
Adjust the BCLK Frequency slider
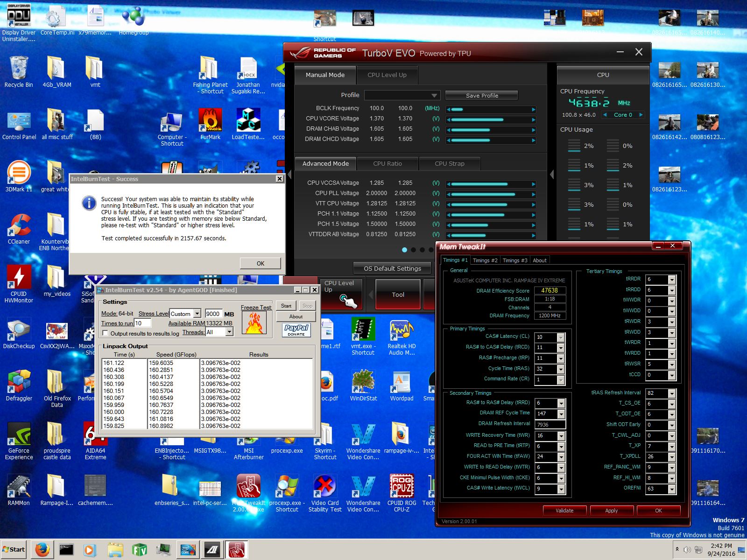(491, 109)
